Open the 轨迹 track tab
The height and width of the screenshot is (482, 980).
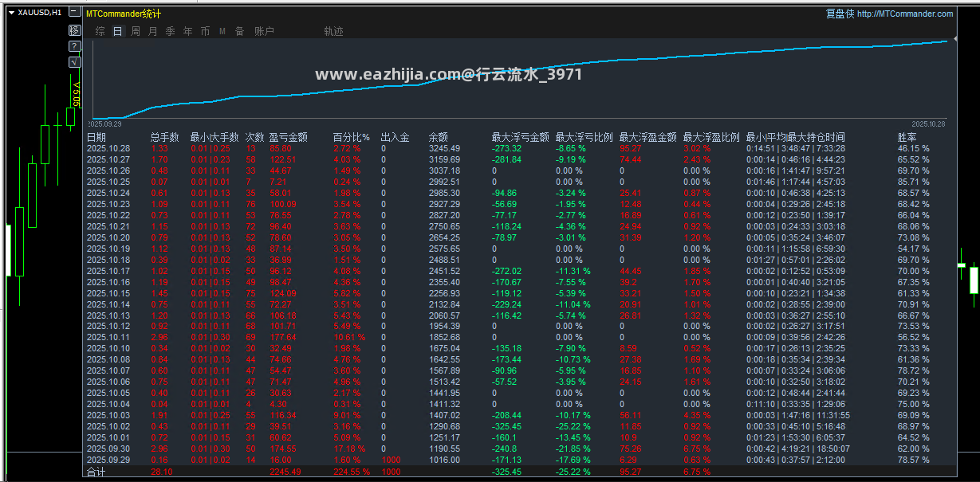[333, 31]
